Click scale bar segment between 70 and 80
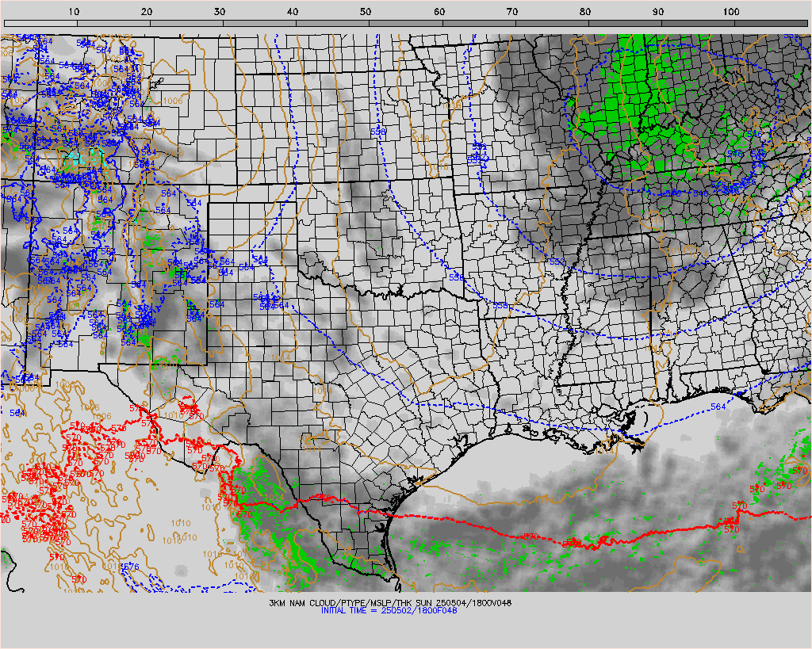812x649 pixels. click(552, 23)
